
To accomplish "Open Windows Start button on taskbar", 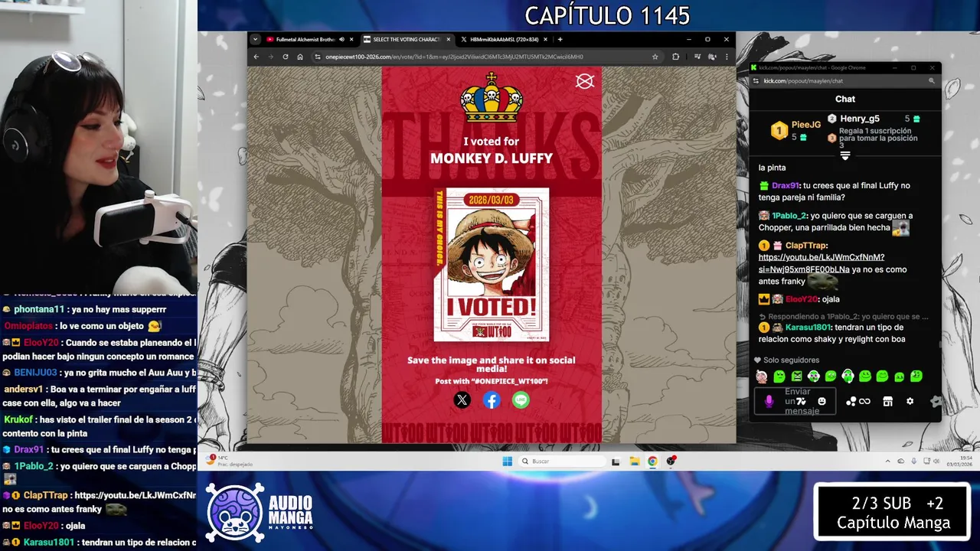I will click(x=507, y=461).
